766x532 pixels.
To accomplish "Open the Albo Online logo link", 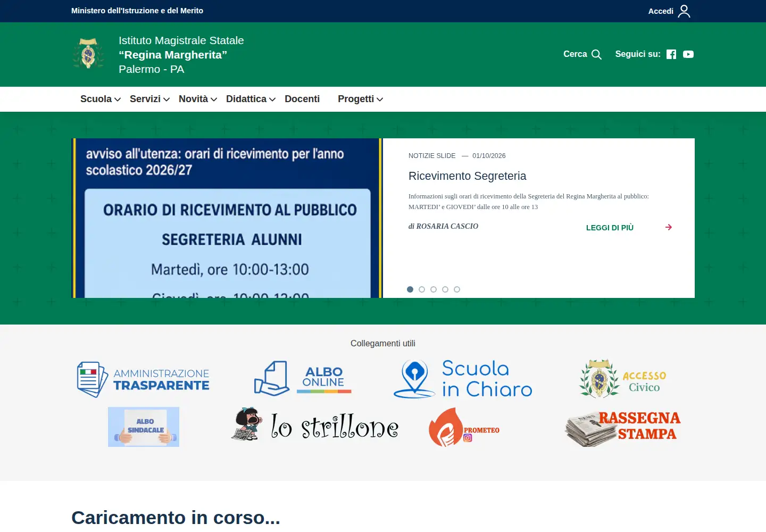I will (x=303, y=378).
